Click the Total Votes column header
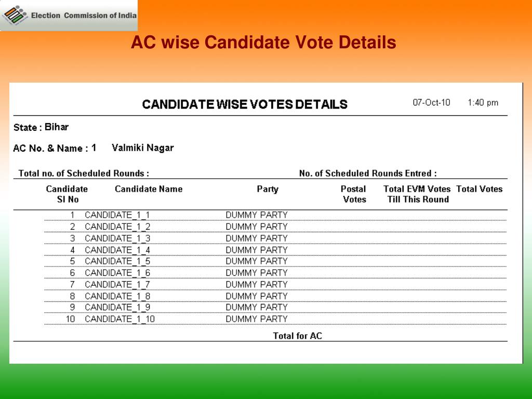Image resolution: width=532 pixels, height=399 pixels. pyautogui.click(x=479, y=189)
